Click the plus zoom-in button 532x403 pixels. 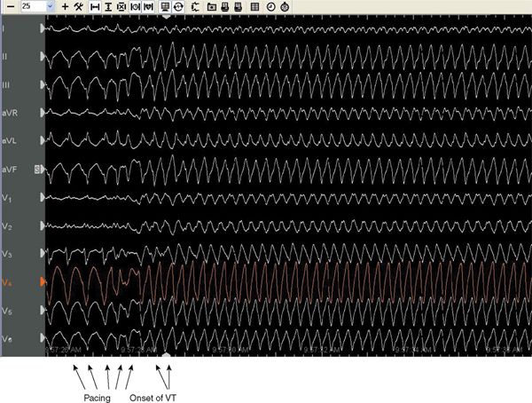pyautogui.click(x=65, y=6)
